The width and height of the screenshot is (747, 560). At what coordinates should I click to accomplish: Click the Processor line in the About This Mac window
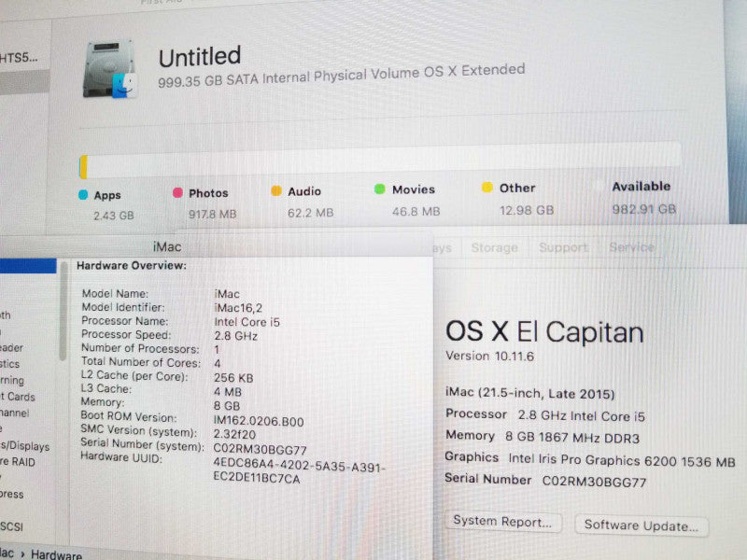coord(545,414)
